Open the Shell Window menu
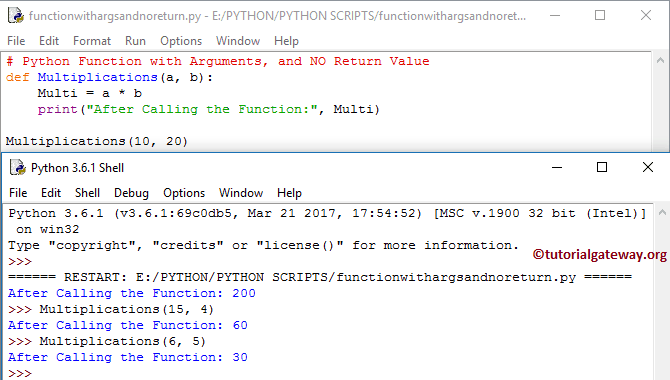670x380 pixels. pos(241,193)
